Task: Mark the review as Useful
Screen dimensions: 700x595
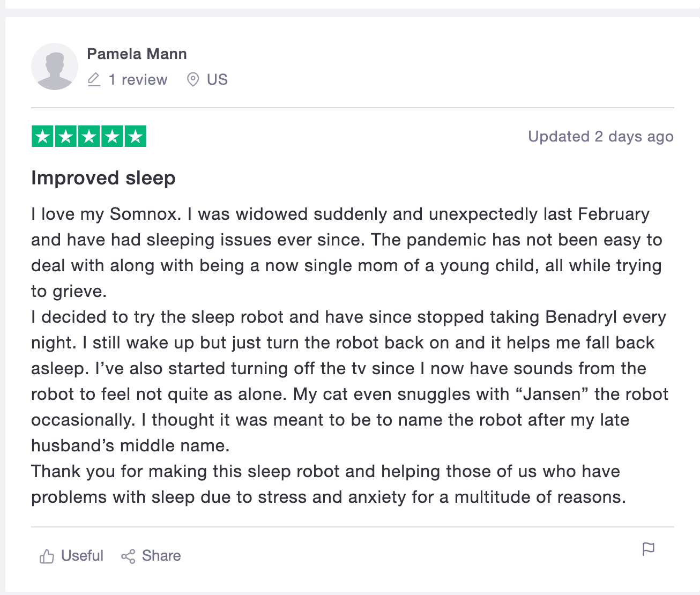Action: point(81,556)
